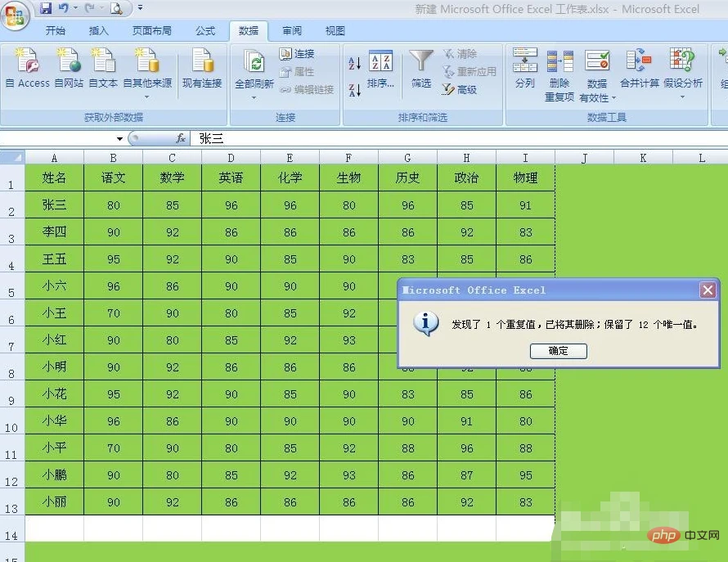
Task: Click the Save icon in quick access toolbar
Action: coord(46,9)
